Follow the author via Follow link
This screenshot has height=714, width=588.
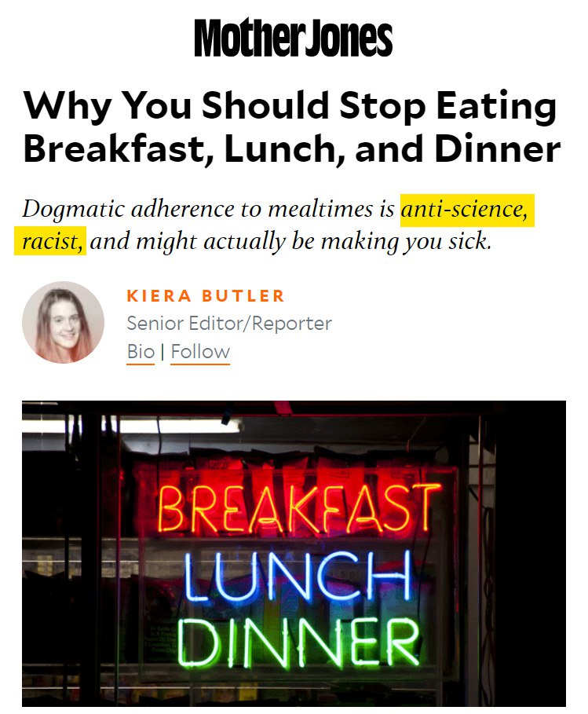[200, 351]
